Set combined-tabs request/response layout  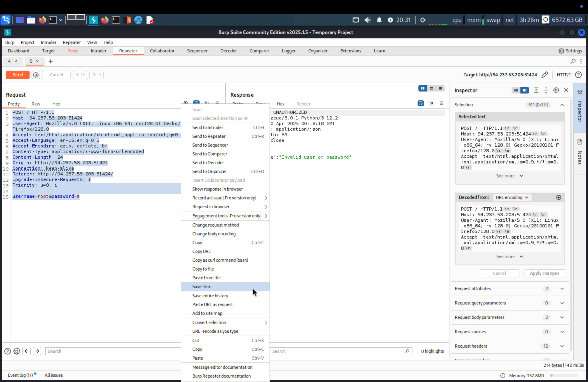point(440,88)
